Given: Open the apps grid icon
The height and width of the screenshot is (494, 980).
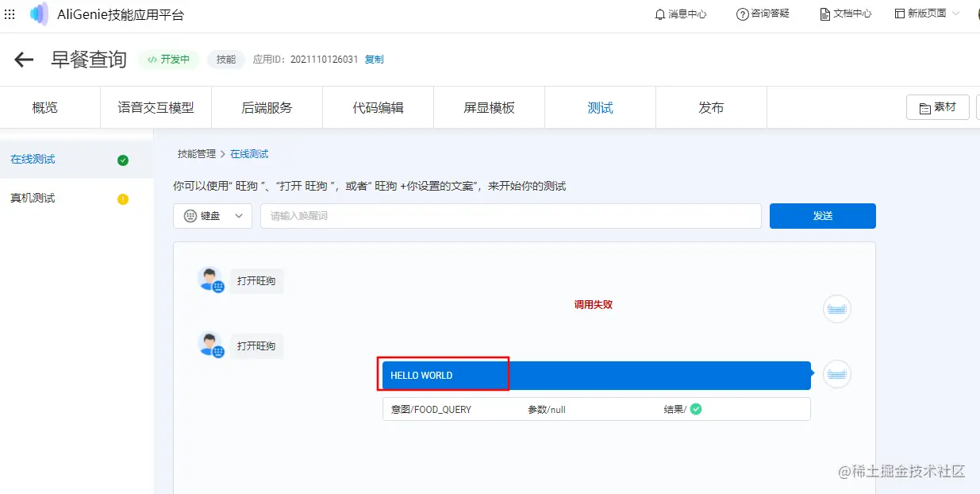Looking at the screenshot, I should tap(10, 14).
